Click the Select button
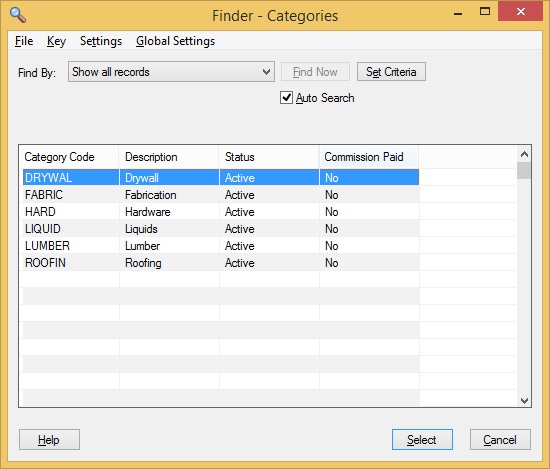This screenshot has height=469, width=550. (x=422, y=440)
